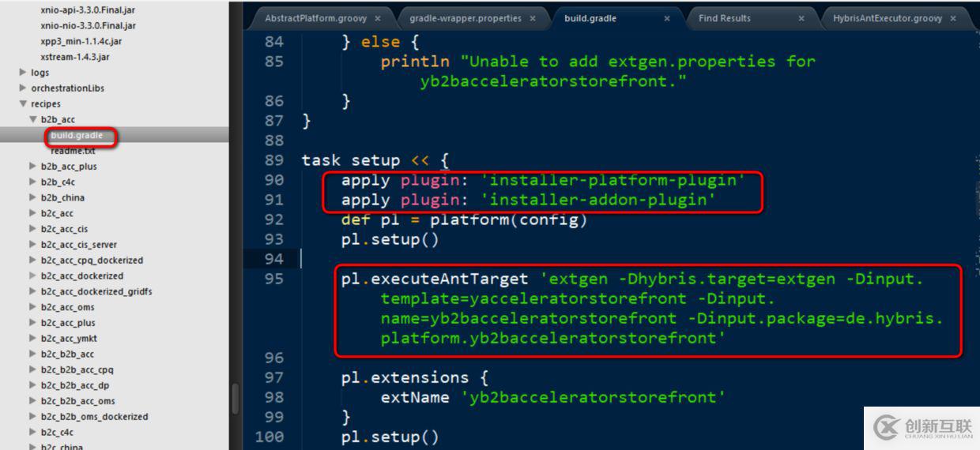The image size is (980, 450).
Task: Open xpp3_min-1.1.4c.jar in sidebar
Action: tap(81, 41)
